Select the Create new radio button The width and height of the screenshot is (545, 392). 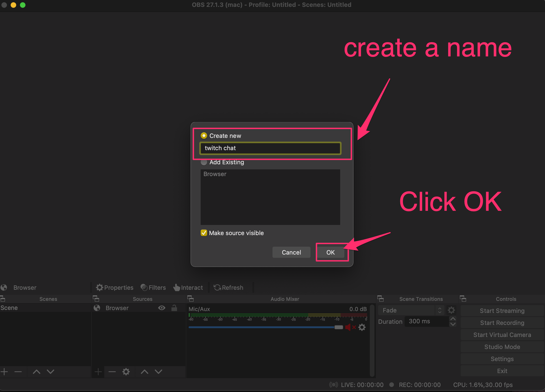tap(204, 135)
